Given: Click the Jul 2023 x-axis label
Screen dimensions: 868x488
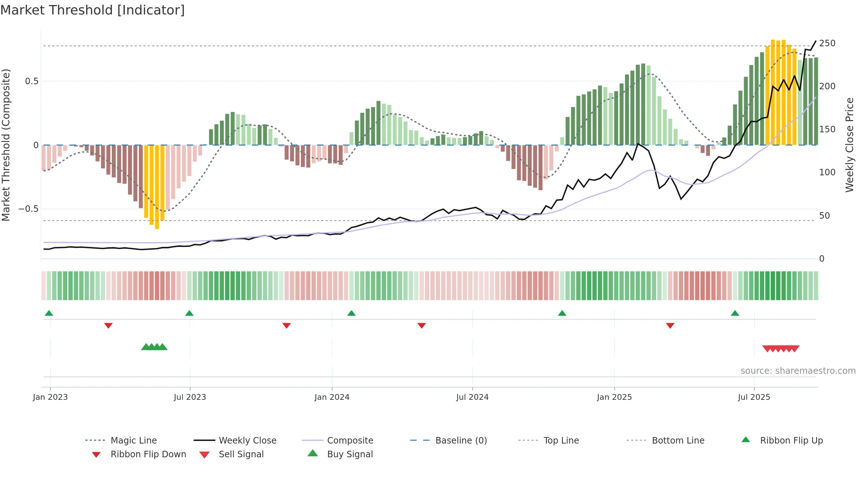Looking at the screenshot, I should (190, 397).
